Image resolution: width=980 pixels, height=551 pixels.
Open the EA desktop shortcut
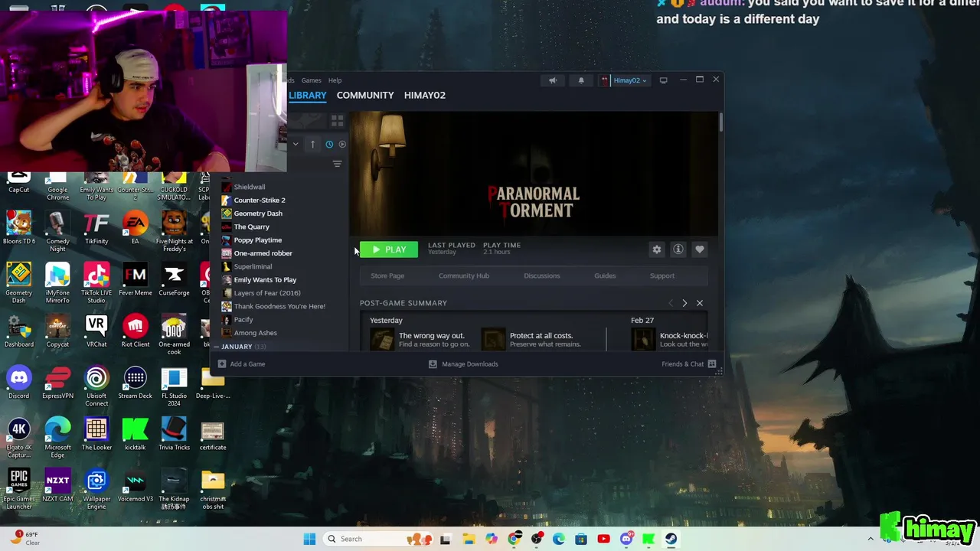click(x=135, y=228)
